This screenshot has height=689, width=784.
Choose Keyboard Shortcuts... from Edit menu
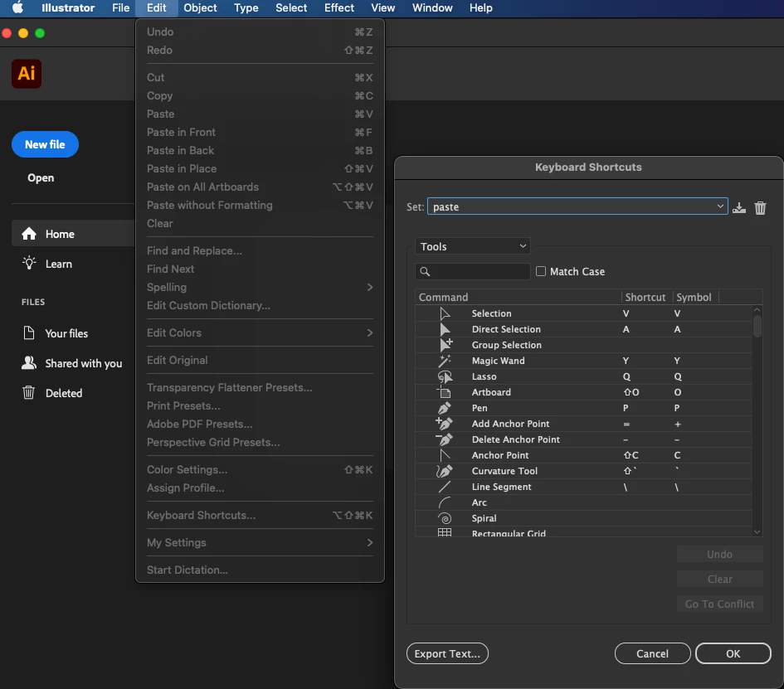[260, 515]
